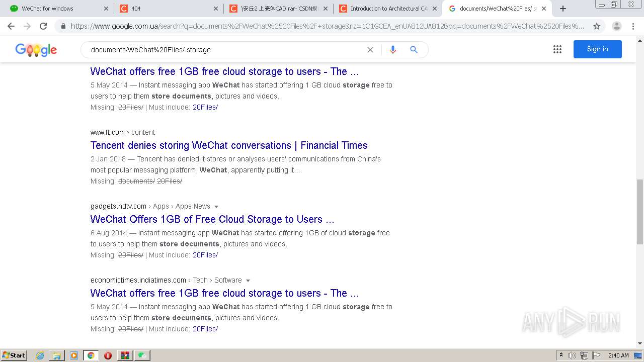Open the Chrome profile avatar menu
Screen dimensions: 644x362
pos(617,26)
